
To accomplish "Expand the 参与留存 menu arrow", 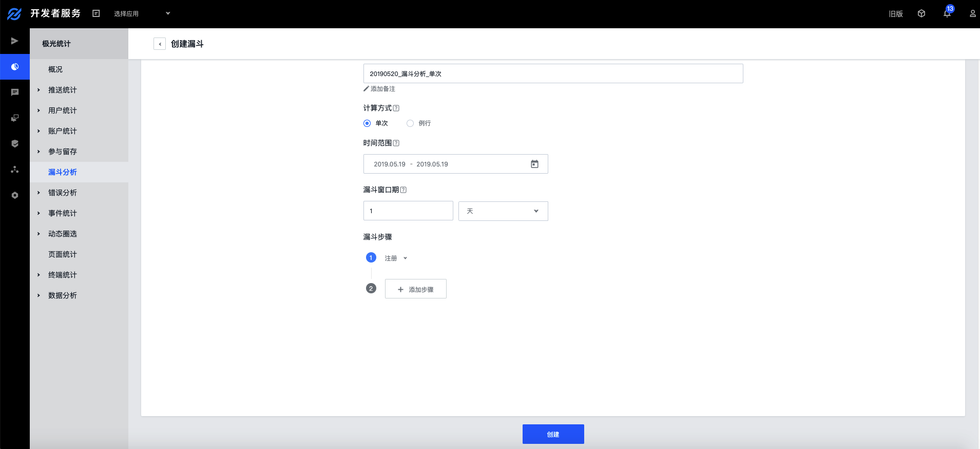I will 39,152.
